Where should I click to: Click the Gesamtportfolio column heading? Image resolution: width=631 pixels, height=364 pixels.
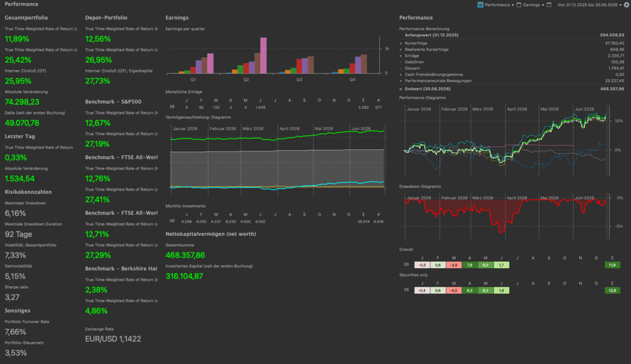tap(26, 18)
